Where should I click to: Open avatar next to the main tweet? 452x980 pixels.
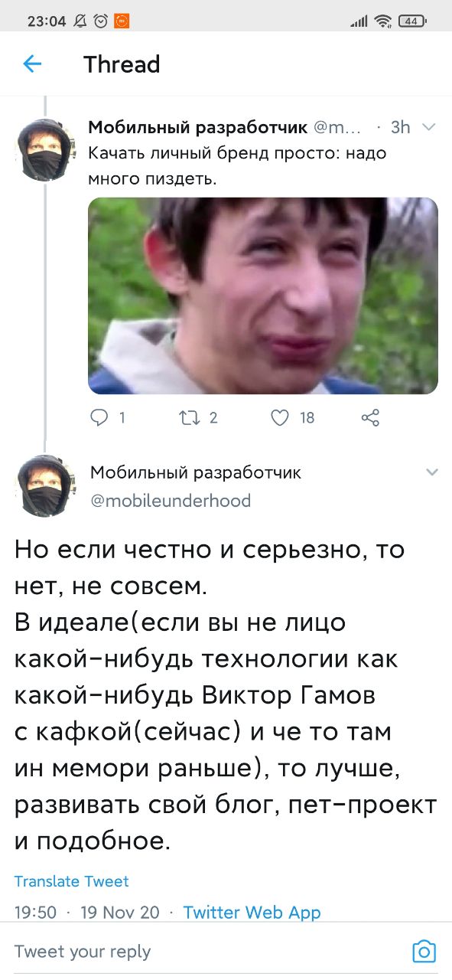(x=46, y=486)
